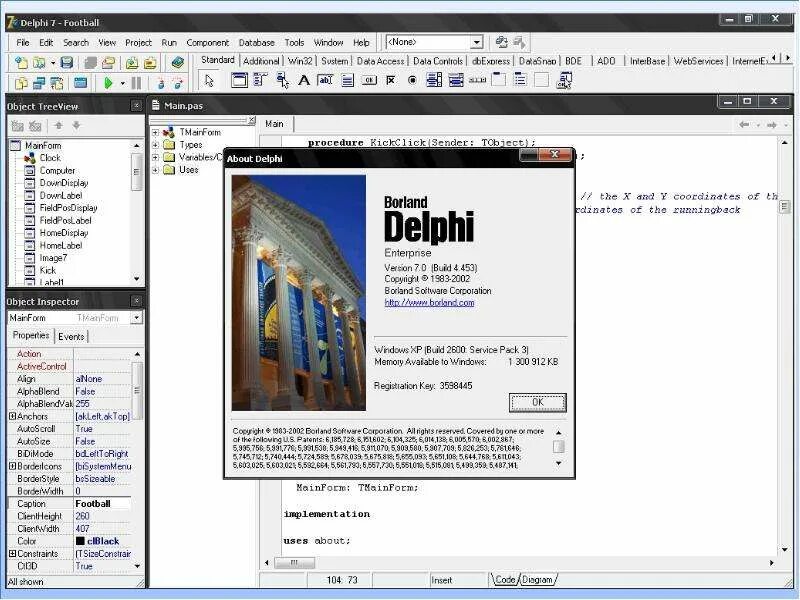Click Add File to Project icon
Viewport: 800px width, 600px height.
click(132, 63)
